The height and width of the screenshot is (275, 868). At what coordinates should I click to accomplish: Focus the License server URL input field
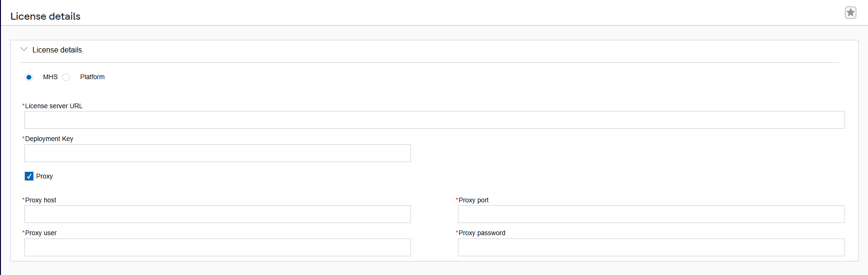(x=434, y=120)
